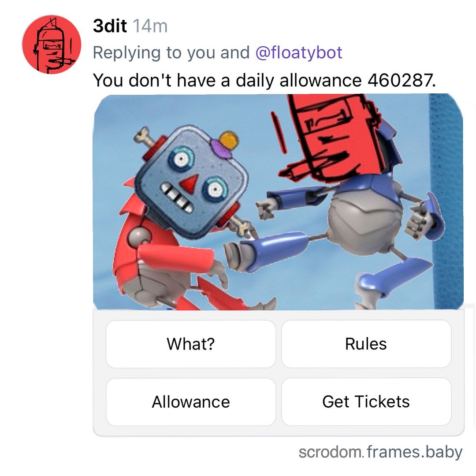Viewport: 476px width, 476px height.
Task: Click the orange bulb on the robot head
Action: 229,140
